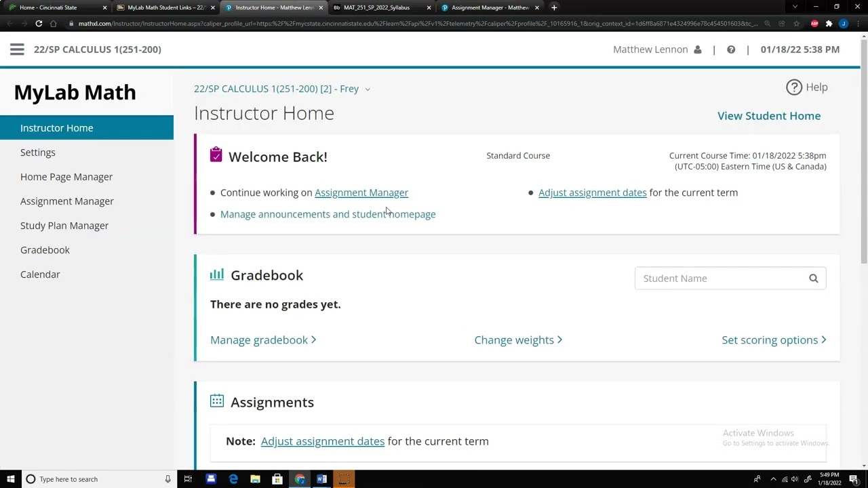Open the Windows notification center
868x488 pixels.
pos(854,479)
